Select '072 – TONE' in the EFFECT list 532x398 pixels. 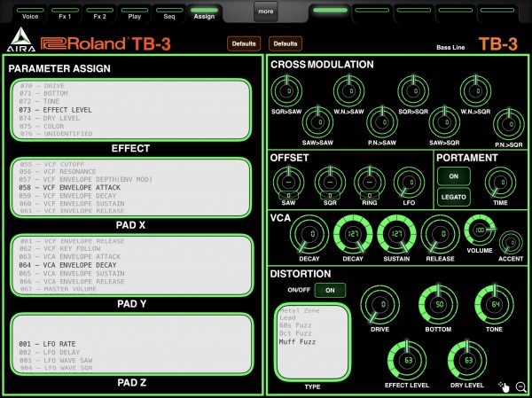pyautogui.click(x=39, y=101)
